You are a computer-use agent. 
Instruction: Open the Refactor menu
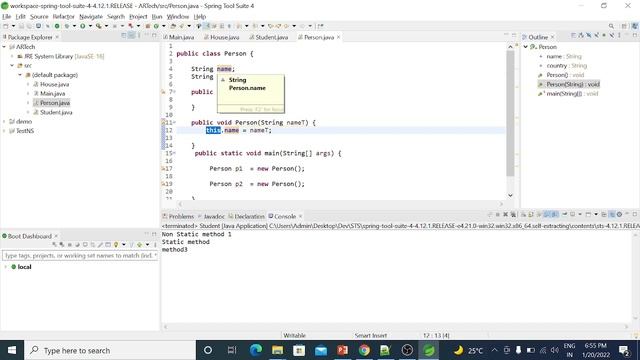pyautogui.click(x=63, y=17)
